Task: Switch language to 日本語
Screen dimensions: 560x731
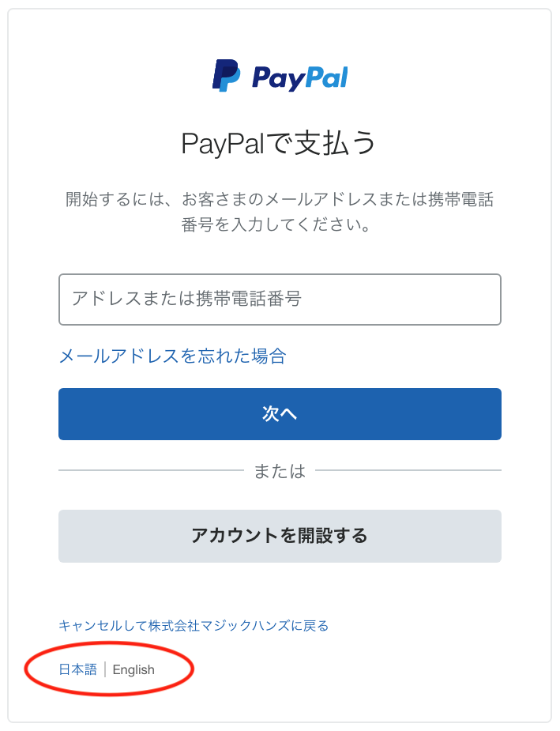Action: coord(78,669)
